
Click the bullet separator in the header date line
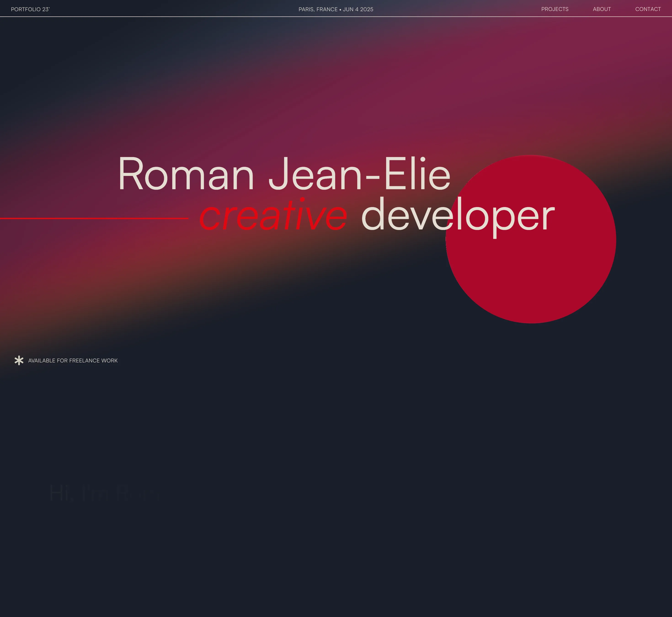tap(340, 9)
